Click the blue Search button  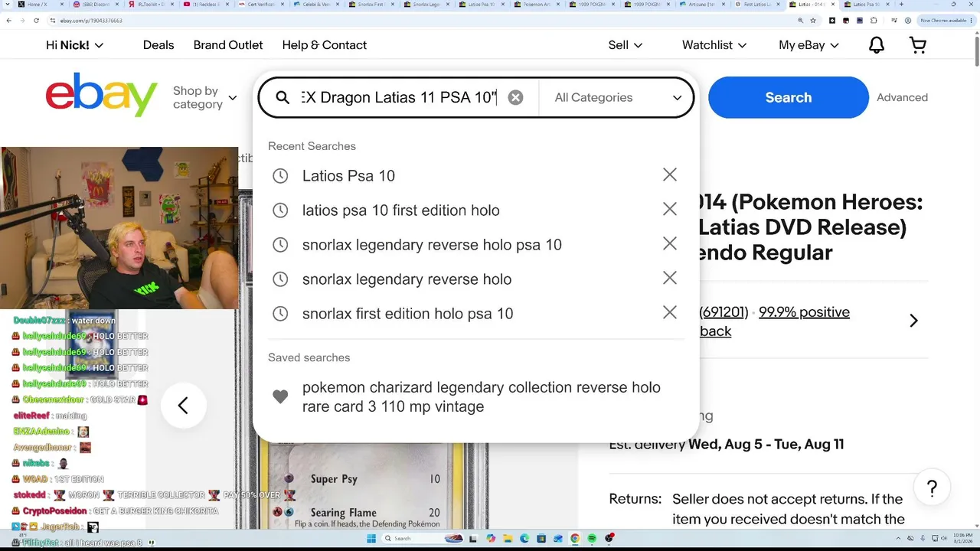(789, 97)
